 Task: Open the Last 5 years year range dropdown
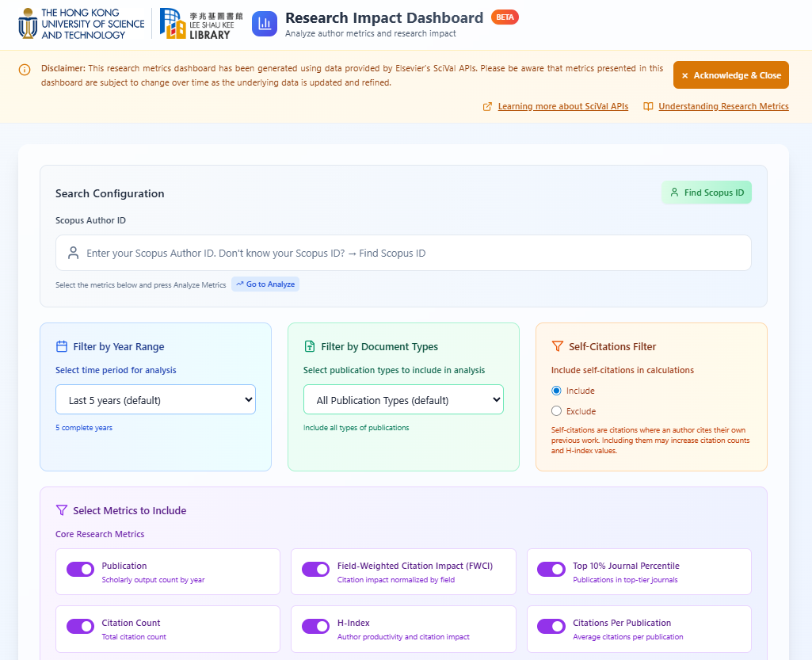(x=155, y=400)
